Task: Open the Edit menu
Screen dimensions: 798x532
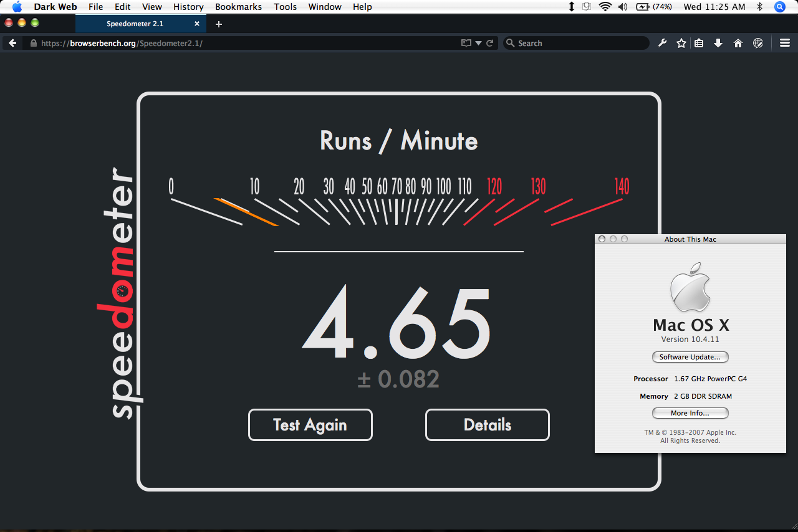Action: click(122, 7)
